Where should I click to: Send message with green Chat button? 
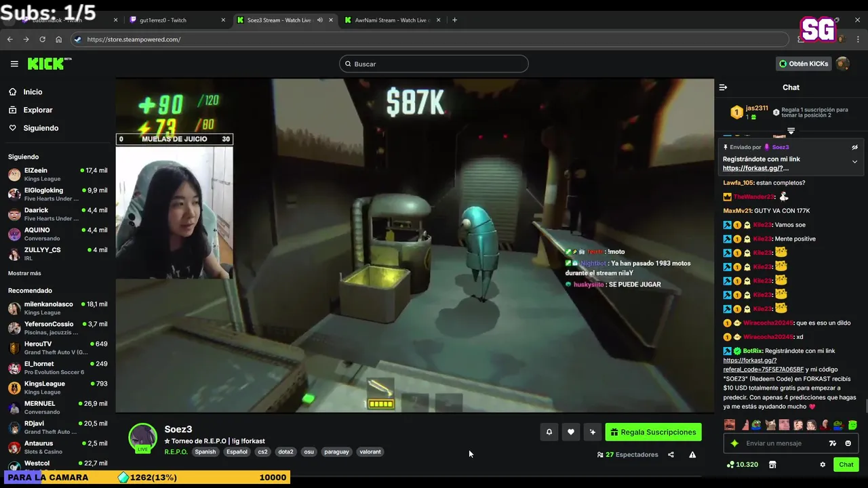coord(846,464)
